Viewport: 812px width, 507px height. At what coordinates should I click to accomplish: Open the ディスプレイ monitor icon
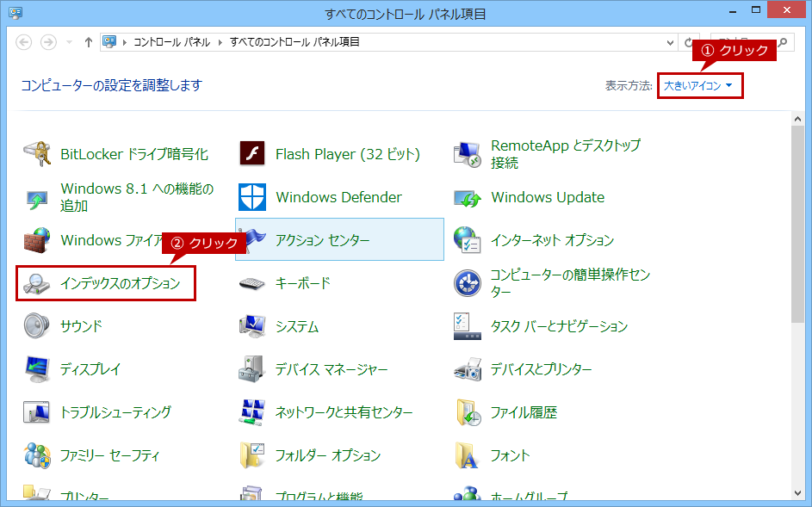(x=37, y=369)
